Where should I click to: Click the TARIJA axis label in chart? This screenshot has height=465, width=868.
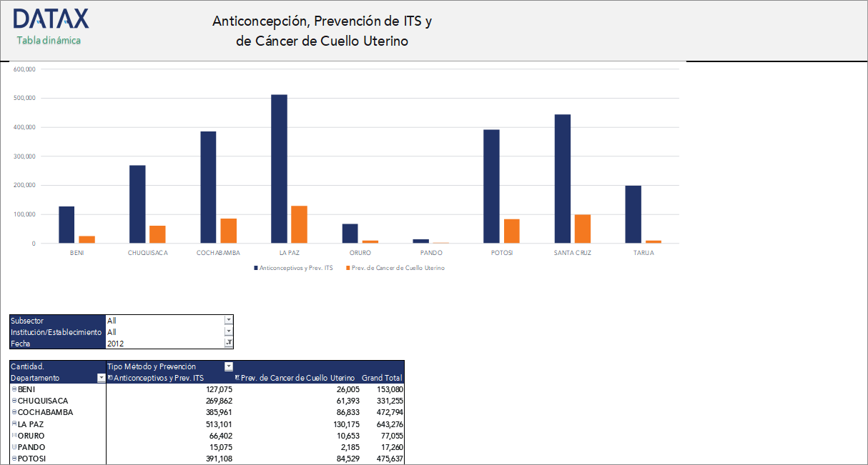coord(643,253)
